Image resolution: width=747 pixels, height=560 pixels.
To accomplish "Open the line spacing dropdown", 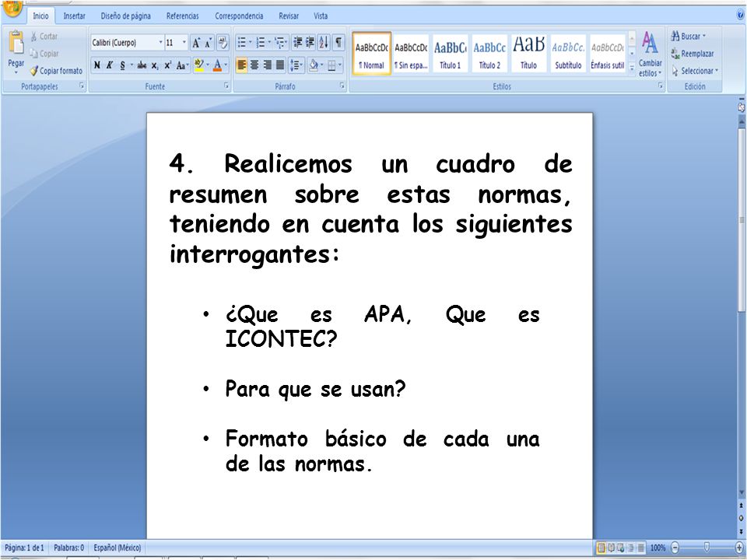I will 296,65.
